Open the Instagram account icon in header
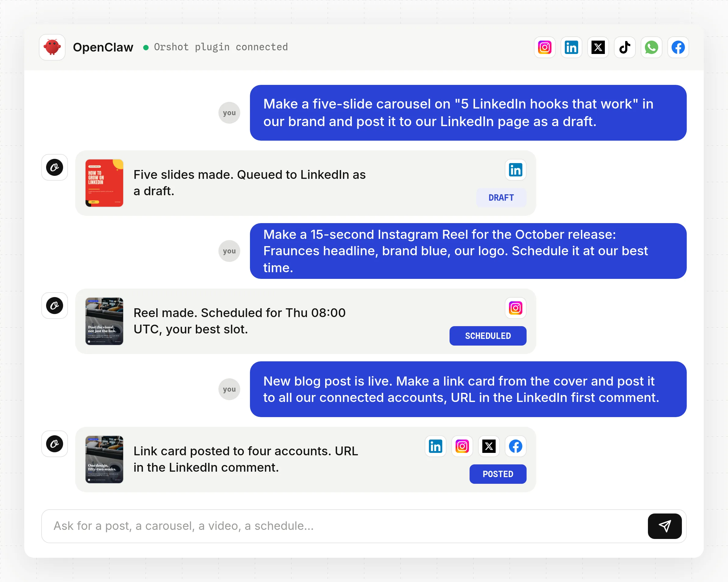The width and height of the screenshot is (728, 582). point(545,47)
